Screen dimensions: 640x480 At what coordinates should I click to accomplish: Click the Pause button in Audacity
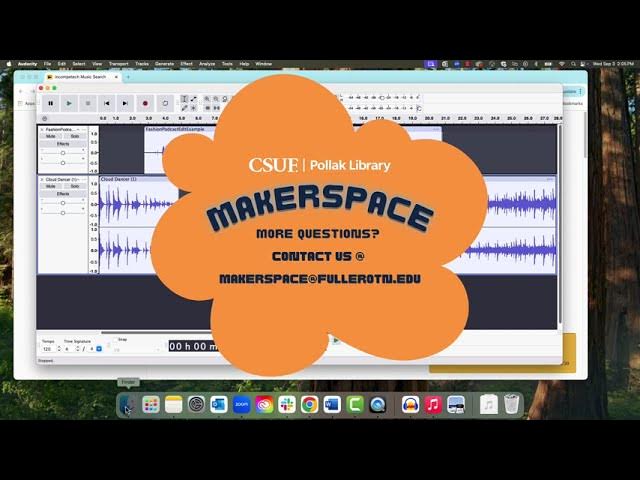[51, 104]
